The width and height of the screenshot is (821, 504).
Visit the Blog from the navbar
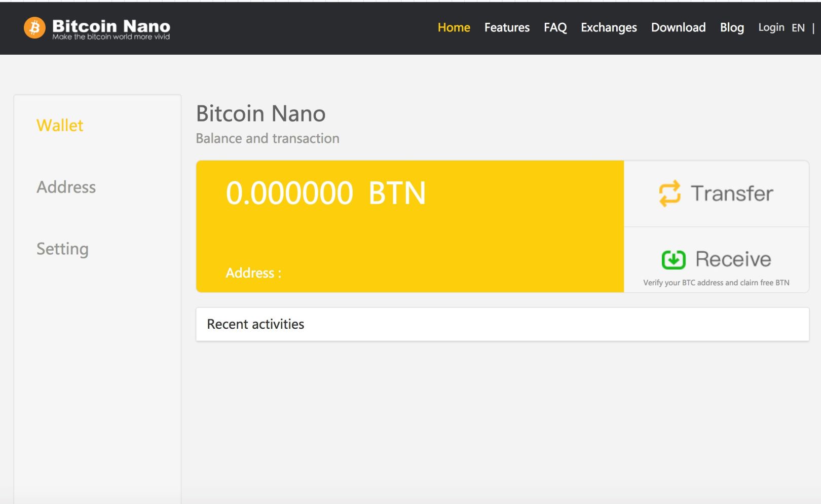click(732, 28)
